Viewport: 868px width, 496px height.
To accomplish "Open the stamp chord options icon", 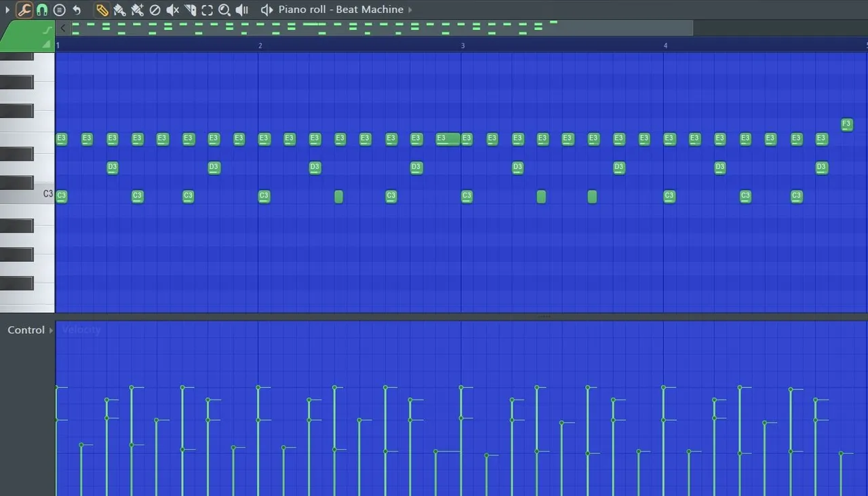I will 60,9.
